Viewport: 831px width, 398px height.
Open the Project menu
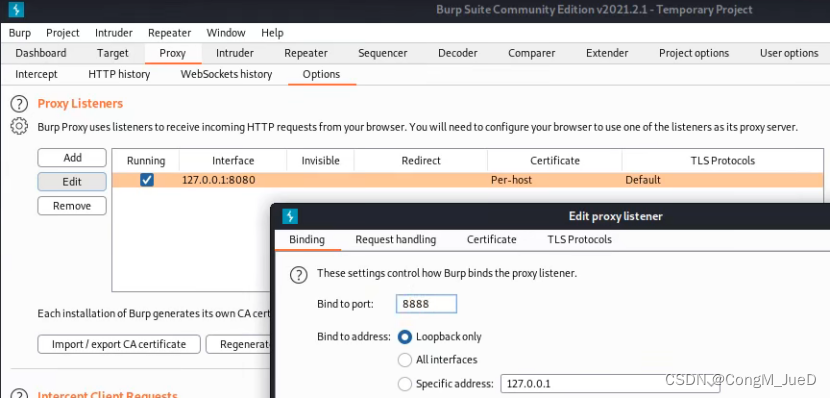[63, 33]
